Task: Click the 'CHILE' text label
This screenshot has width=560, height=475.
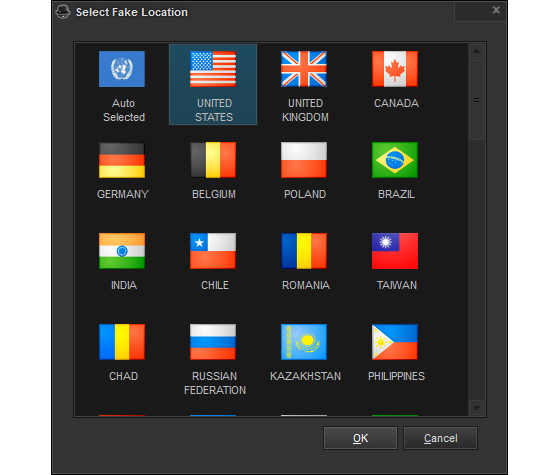Action: [x=215, y=285]
